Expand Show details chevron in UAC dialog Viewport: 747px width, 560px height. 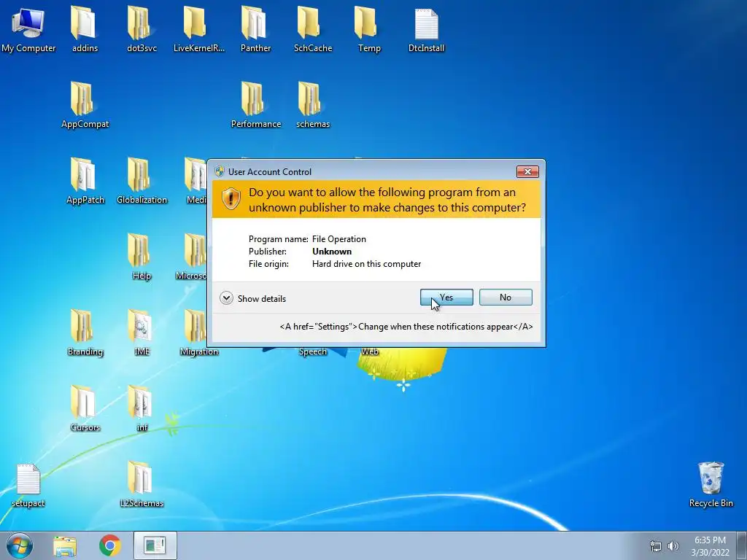point(226,298)
